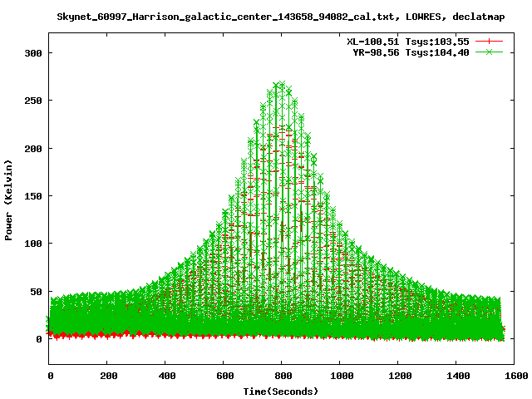532x399 pixels.
Task: Click the 400 seconds x-axis tick label
Action: click(165, 376)
